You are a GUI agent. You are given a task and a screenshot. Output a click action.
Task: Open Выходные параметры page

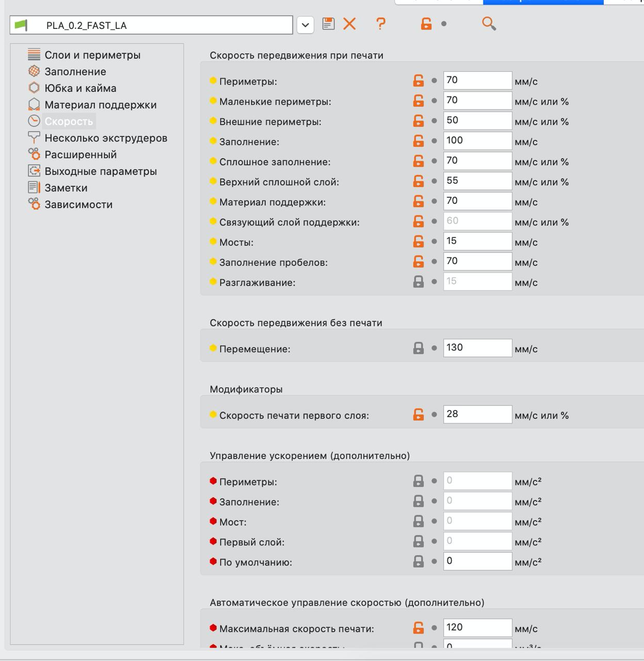(x=101, y=171)
